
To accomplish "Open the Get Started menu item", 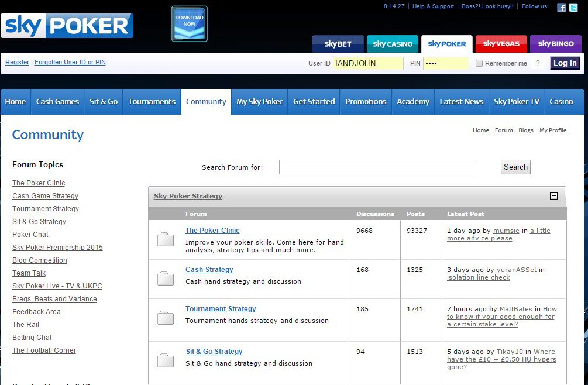I will click(314, 102).
